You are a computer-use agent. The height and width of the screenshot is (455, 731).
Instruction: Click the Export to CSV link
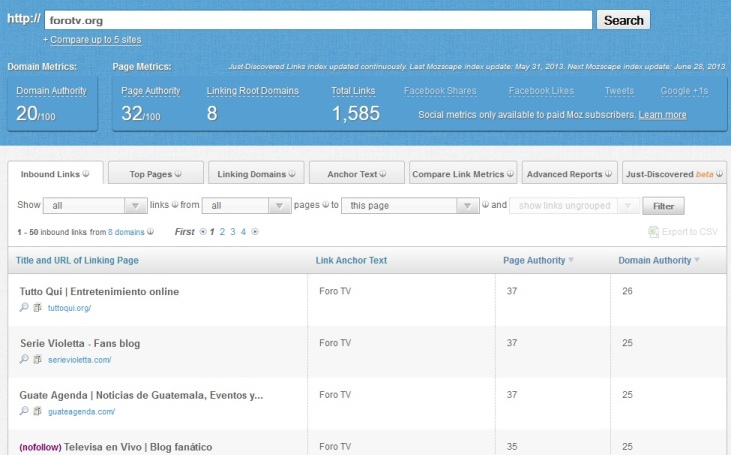[x=690, y=232]
